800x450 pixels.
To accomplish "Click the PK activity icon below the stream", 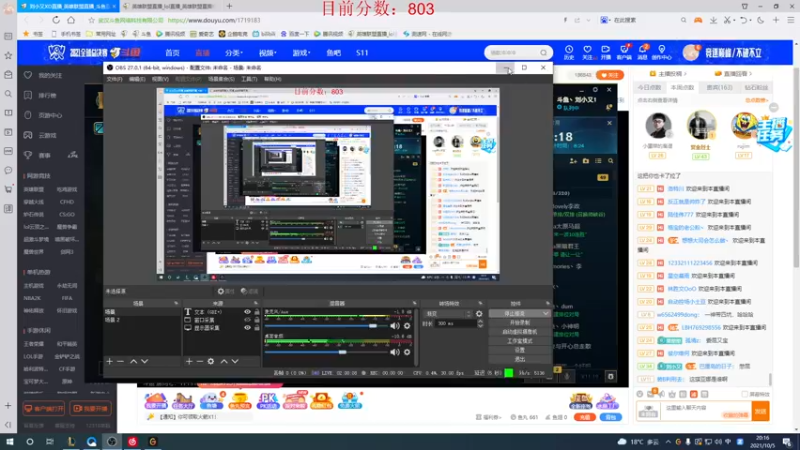I will [268, 401].
